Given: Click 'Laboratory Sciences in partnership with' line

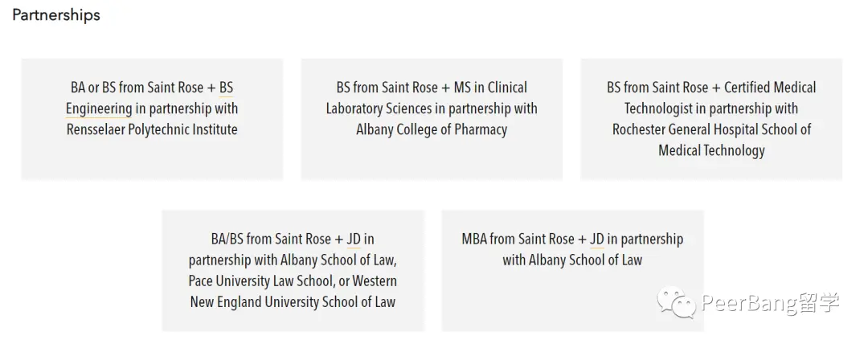Looking at the screenshot, I should 432,109.
